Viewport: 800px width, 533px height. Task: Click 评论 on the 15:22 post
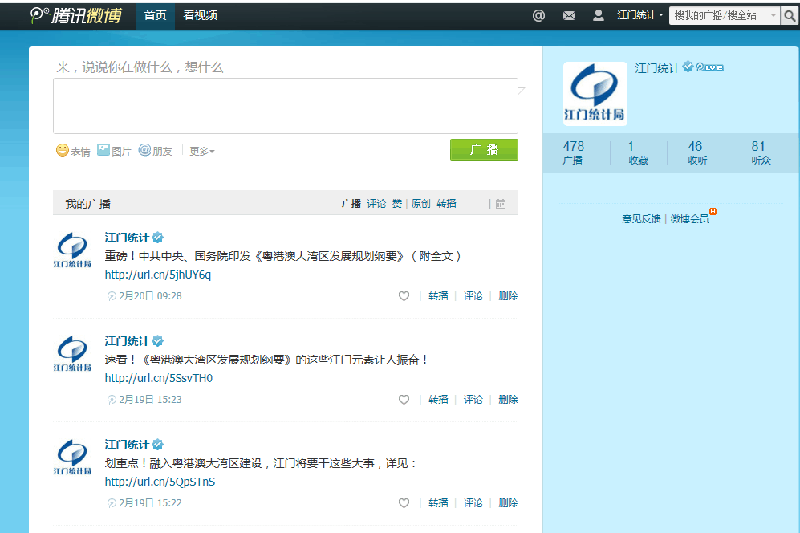click(x=473, y=503)
